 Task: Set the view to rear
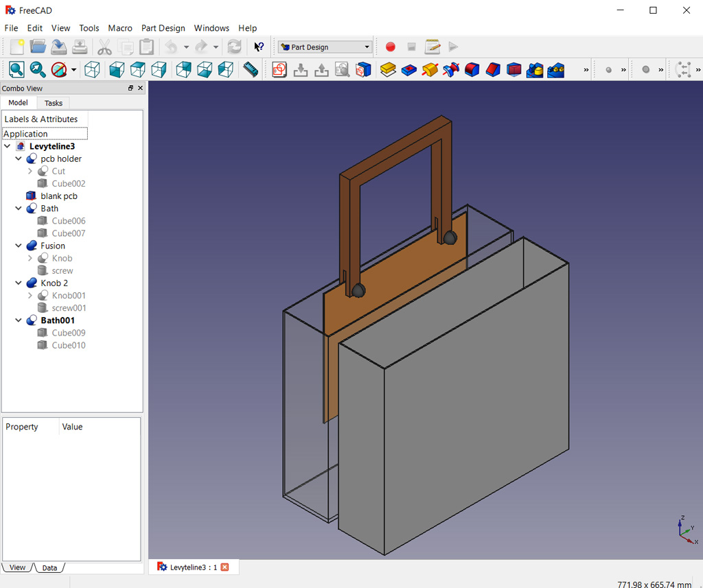(184, 70)
